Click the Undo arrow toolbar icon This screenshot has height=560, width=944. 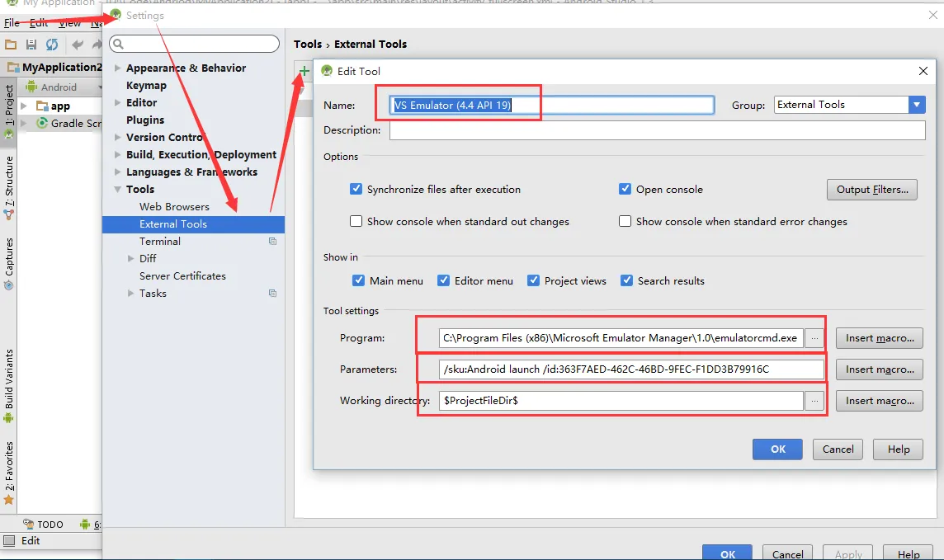point(77,44)
